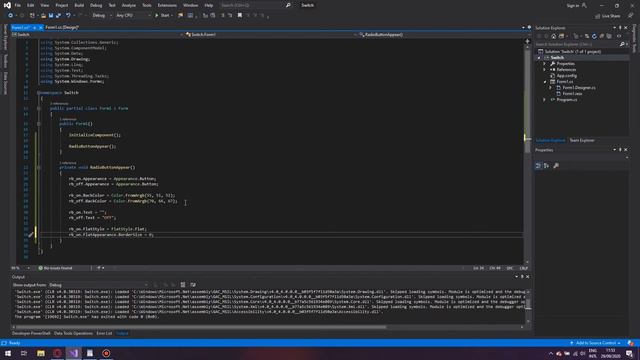Click the red recorder icon on taskbar
This screenshot has height=360, width=640.
tap(106, 353)
